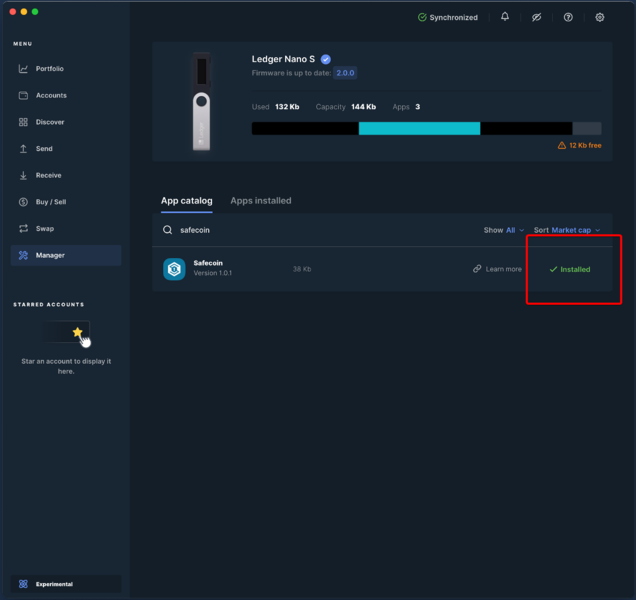Click the link icon beside Learn more
This screenshot has width=636, height=600.
[x=477, y=269]
